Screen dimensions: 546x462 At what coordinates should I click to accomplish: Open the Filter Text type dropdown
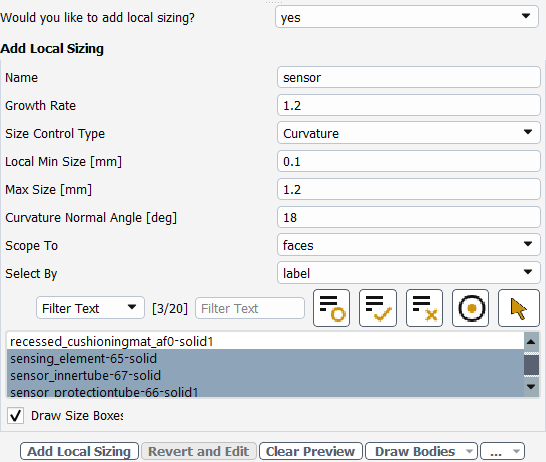pos(90,308)
